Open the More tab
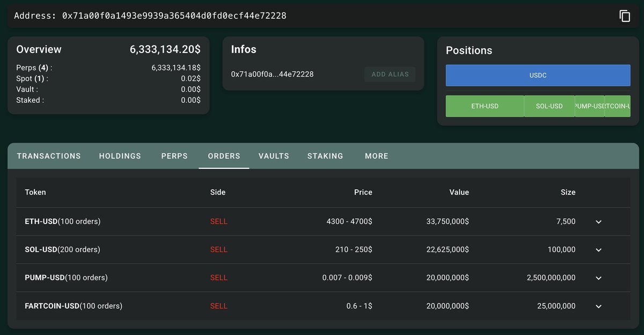The width and height of the screenshot is (644, 335). pos(377,156)
